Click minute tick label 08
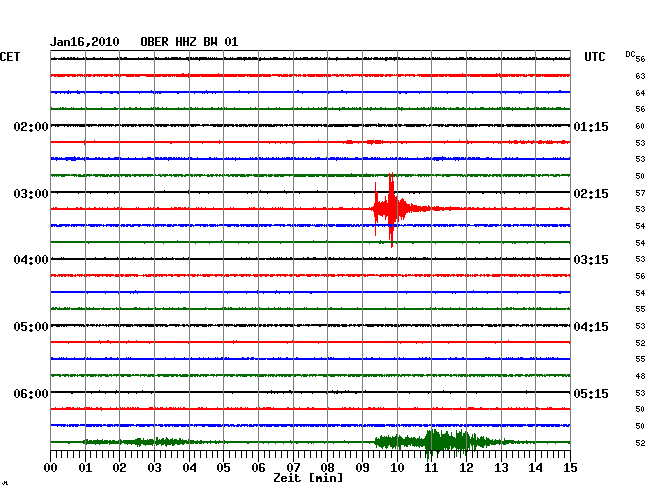The width and height of the screenshot is (650, 494). pyautogui.click(x=327, y=468)
